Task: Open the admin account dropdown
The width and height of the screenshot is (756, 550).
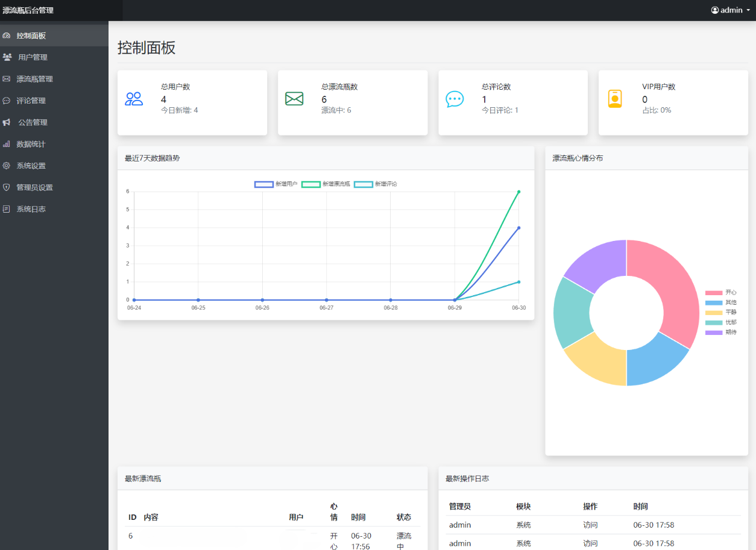Action: [x=730, y=10]
